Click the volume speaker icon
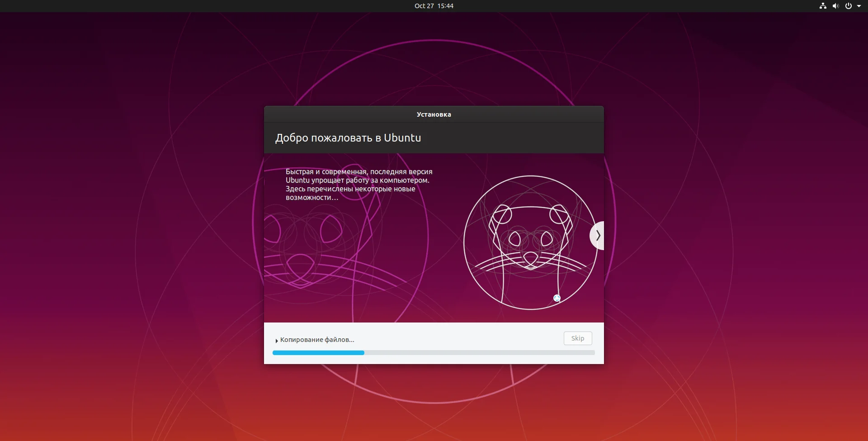This screenshot has width=868, height=441. pyautogui.click(x=835, y=6)
